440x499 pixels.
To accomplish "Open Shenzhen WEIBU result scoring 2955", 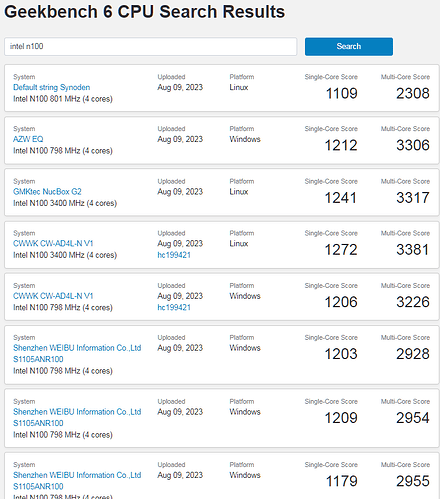I will click(x=77, y=481).
